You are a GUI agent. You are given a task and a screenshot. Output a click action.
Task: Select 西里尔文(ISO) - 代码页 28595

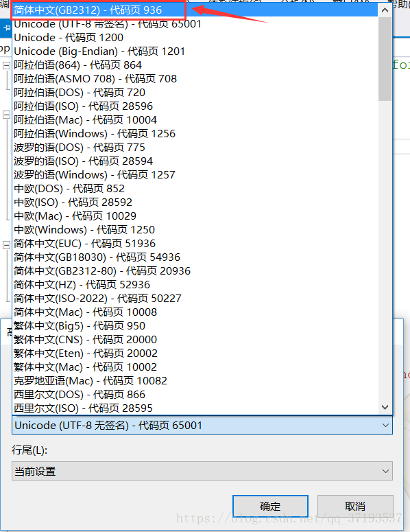[195, 408]
